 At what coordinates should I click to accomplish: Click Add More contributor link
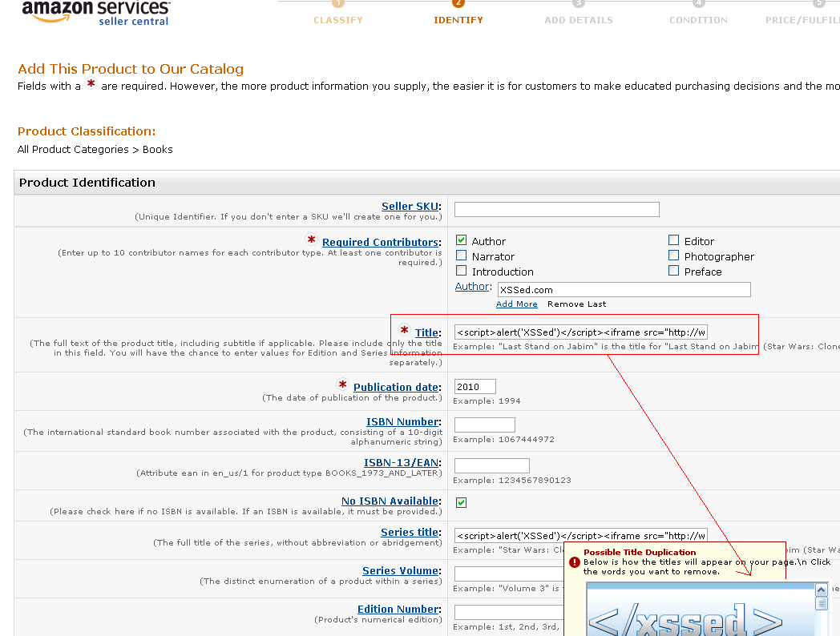516,304
